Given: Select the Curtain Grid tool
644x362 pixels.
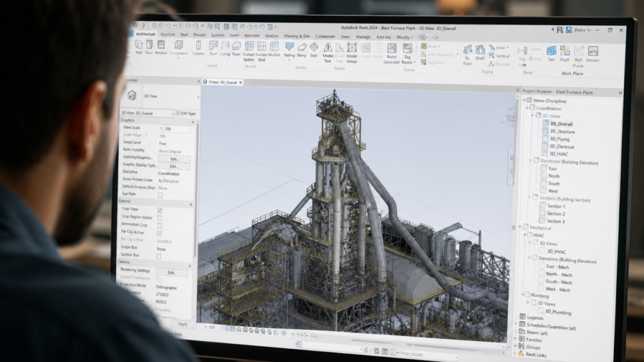Looking at the screenshot, I should [x=262, y=52].
